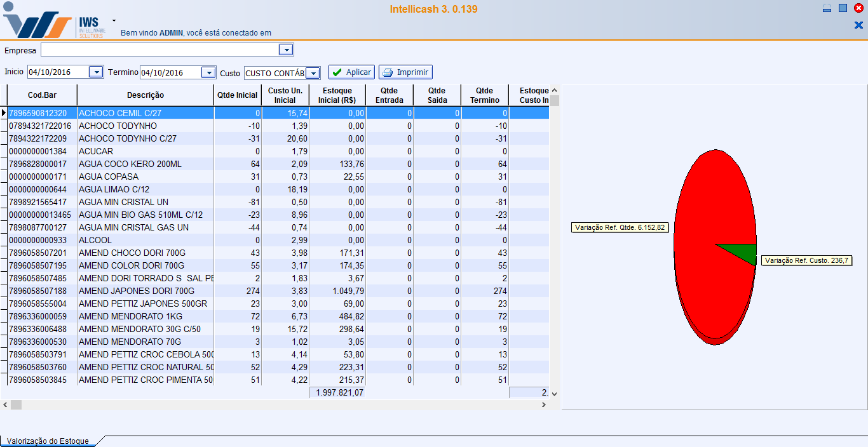Select the AMEND COLOR DORI 700G row
The image size is (868, 447).
pos(278,265)
